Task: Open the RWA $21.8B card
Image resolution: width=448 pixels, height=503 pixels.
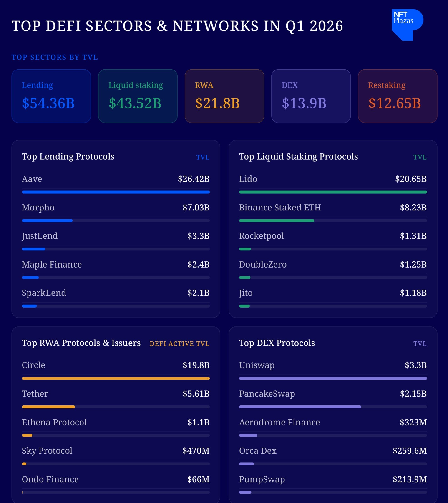Action: tap(224, 96)
